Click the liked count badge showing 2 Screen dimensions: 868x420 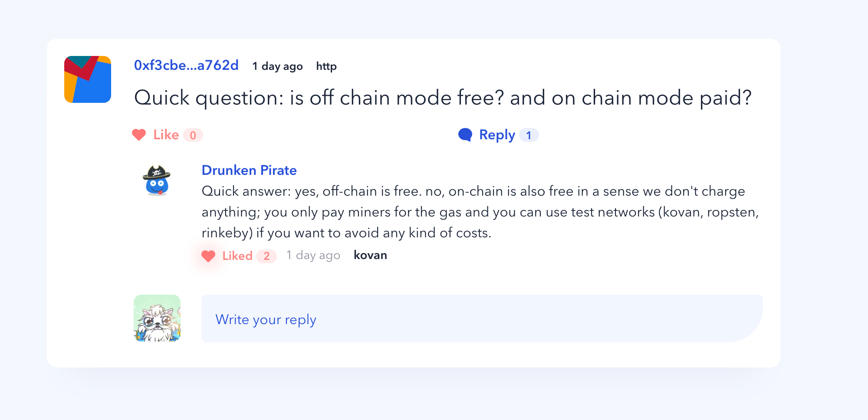coord(266,256)
